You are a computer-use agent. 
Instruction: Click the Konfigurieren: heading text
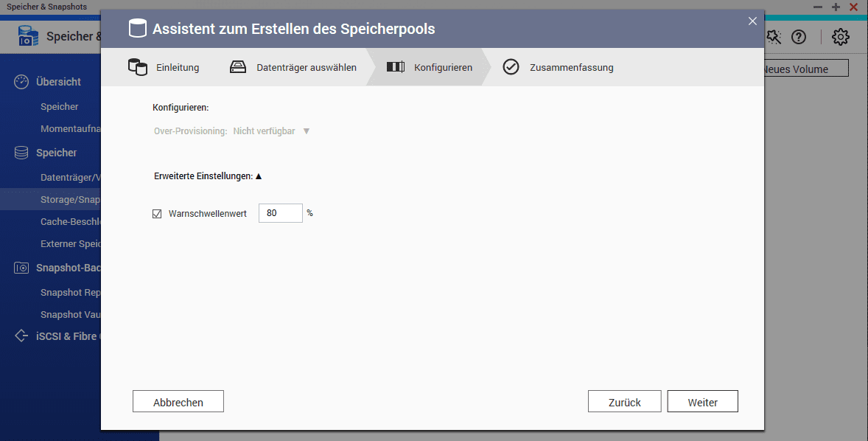tap(181, 108)
